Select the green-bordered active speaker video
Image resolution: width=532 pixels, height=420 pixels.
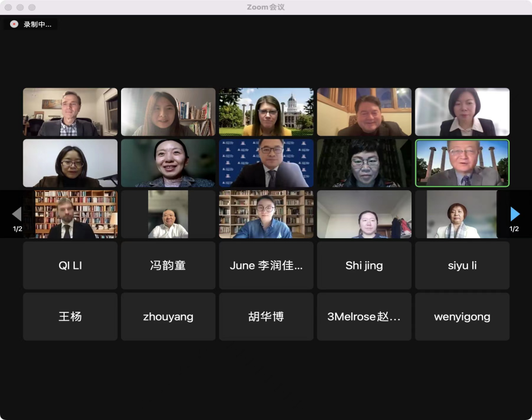coord(462,163)
